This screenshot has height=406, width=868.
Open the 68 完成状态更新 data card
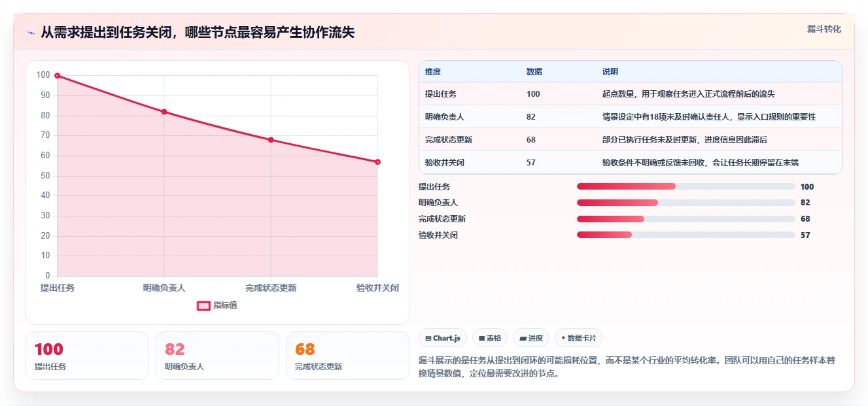(x=347, y=356)
